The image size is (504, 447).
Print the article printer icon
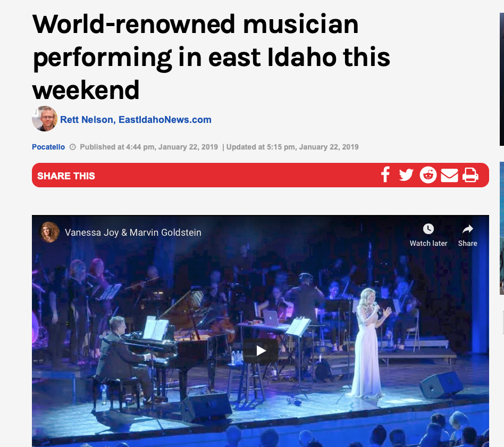tap(471, 175)
